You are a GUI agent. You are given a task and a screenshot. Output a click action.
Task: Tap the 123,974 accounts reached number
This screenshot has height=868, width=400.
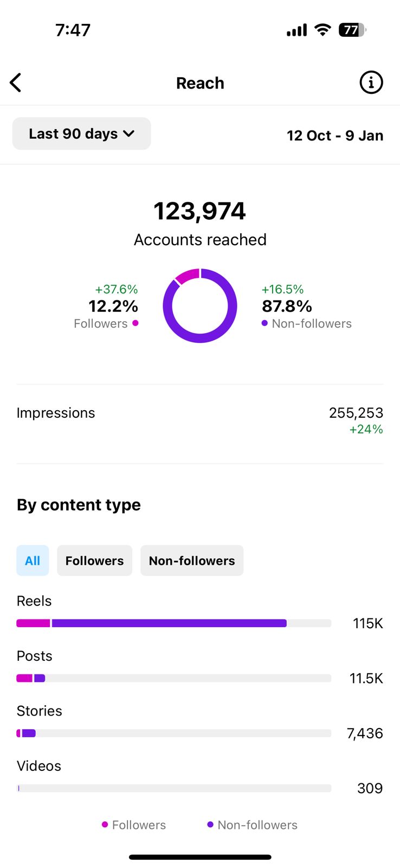(x=200, y=211)
